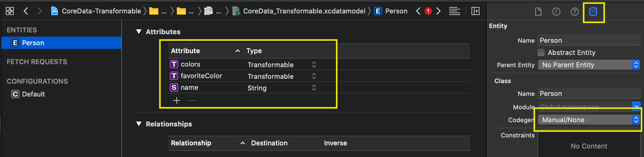Open the Codegen Manual/None dropdown
Viewport: 644px width, 157px height.
(x=589, y=120)
